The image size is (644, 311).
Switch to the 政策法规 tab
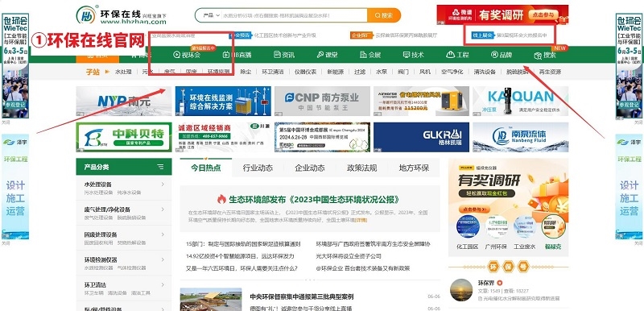pos(361,168)
